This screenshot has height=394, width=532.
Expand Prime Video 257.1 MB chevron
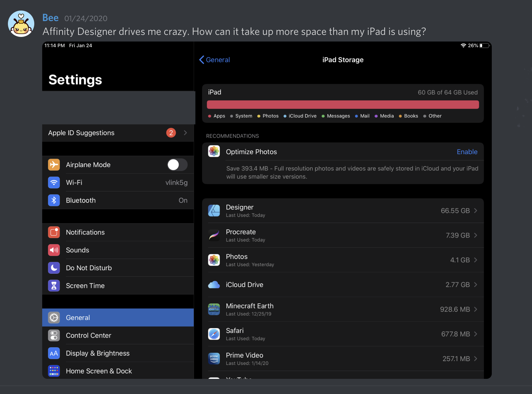click(476, 359)
